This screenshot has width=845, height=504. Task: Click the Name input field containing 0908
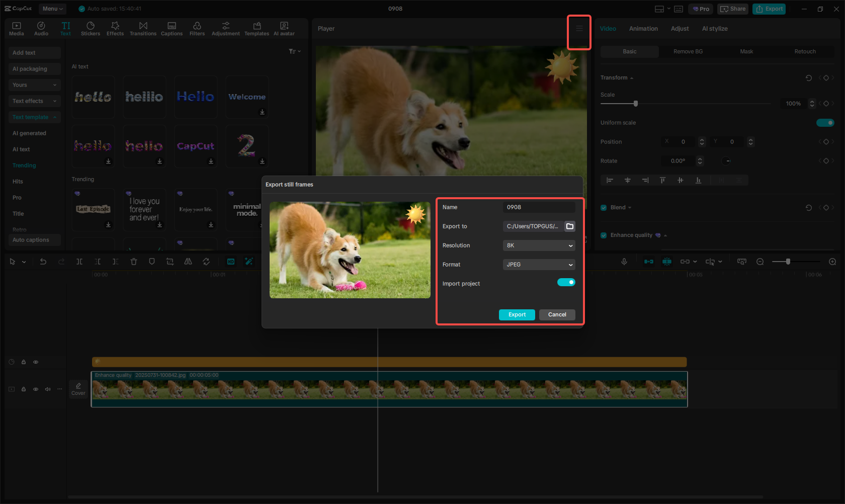click(x=538, y=207)
